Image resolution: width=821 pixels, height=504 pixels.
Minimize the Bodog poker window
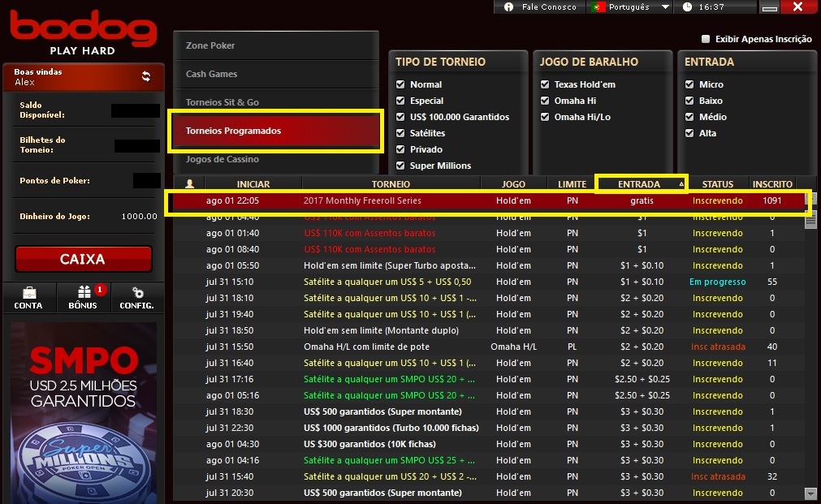(x=769, y=6)
